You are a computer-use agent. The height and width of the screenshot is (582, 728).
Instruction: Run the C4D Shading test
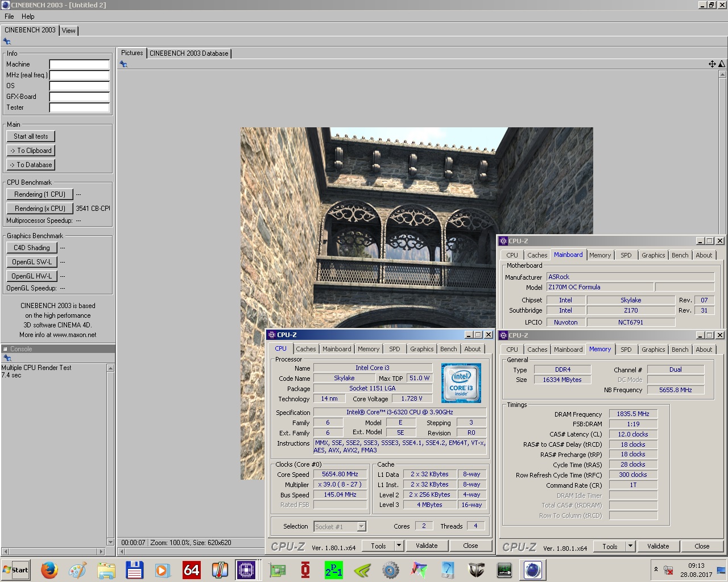tap(32, 248)
